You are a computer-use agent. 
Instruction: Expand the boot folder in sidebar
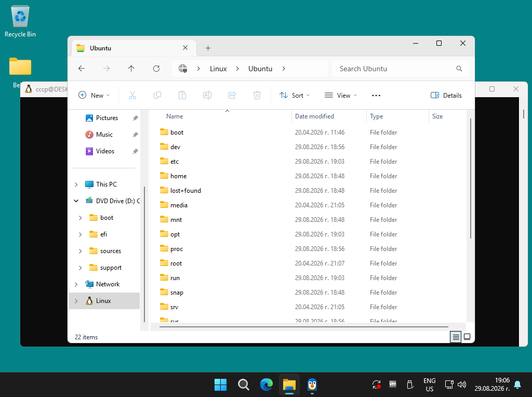pyautogui.click(x=81, y=218)
